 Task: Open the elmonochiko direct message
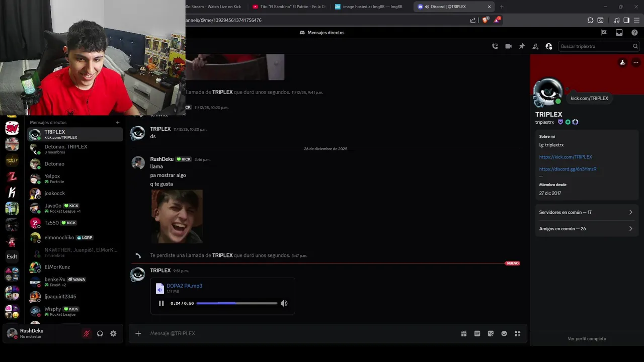75,237
